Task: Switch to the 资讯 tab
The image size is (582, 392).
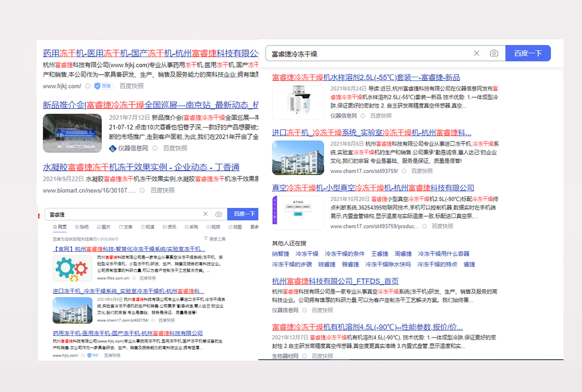Action: click(x=169, y=227)
